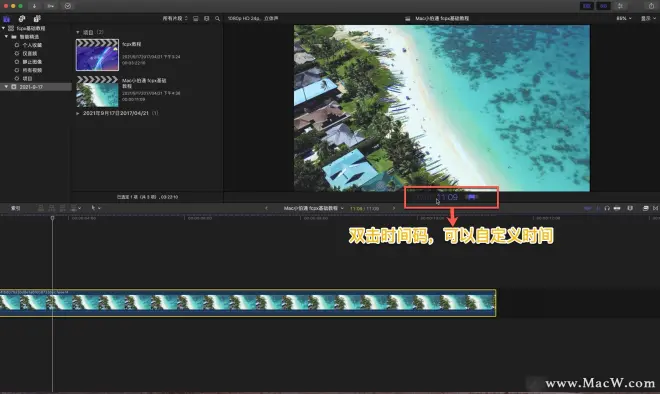Click the timeline ruler time scale
Screen dimensions: 660x394
[x=330, y=218]
